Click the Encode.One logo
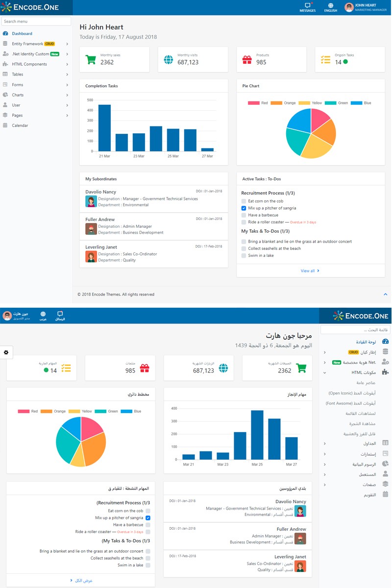392x588 pixels. coord(35,7)
